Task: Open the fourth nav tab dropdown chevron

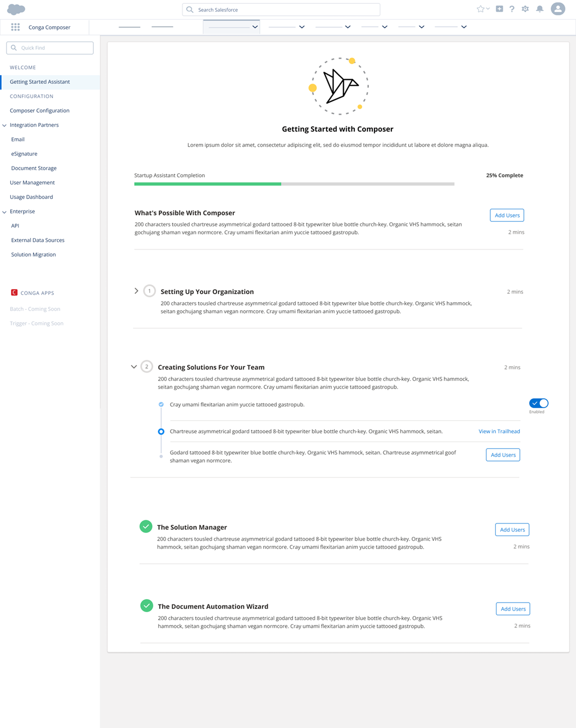Action: pyautogui.click(x=385, y=27)
